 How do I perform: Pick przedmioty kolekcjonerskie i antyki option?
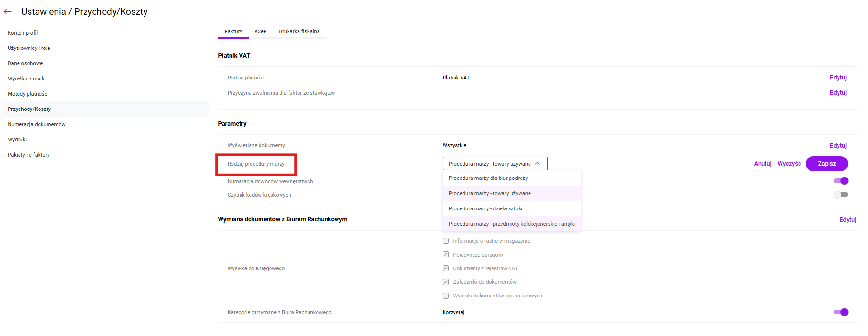tap(511, 224)
